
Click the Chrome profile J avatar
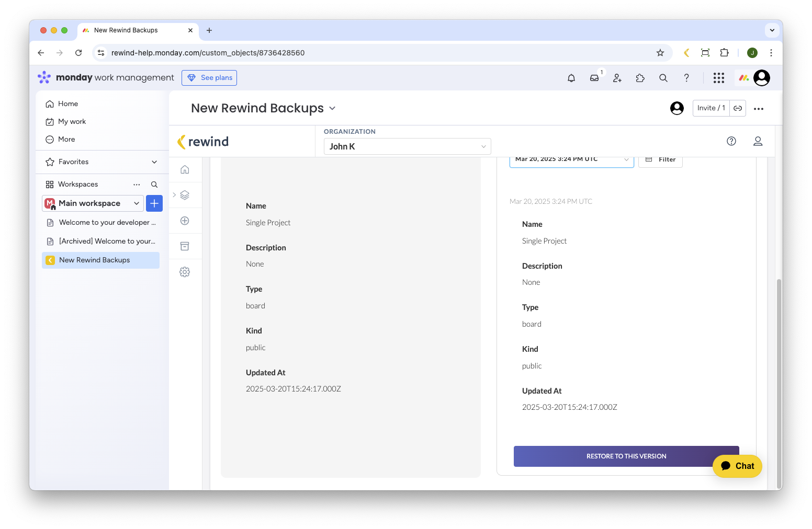pyautogui.click(x=752, y=53)
